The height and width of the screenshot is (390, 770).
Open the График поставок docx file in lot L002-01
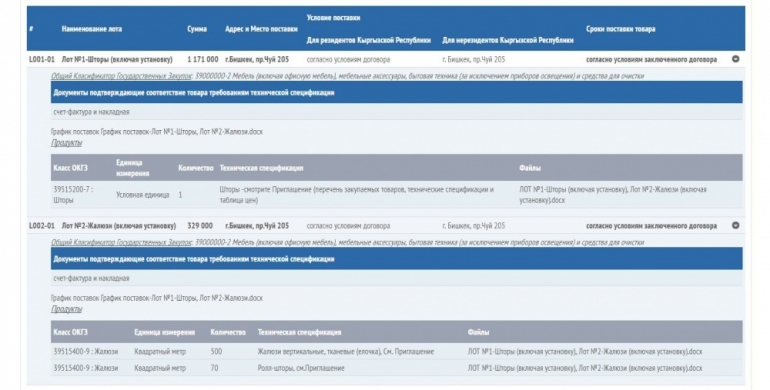(x=182, y=298)
